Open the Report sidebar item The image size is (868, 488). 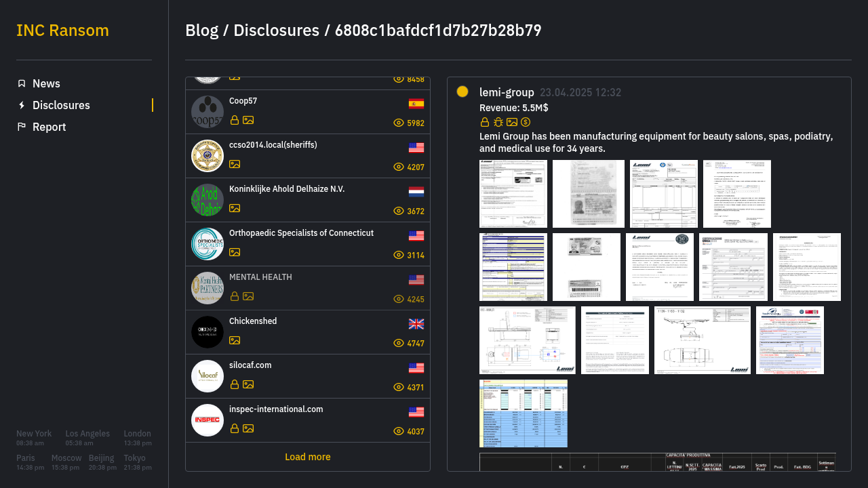pyautogui.click(x=84, y=127)
